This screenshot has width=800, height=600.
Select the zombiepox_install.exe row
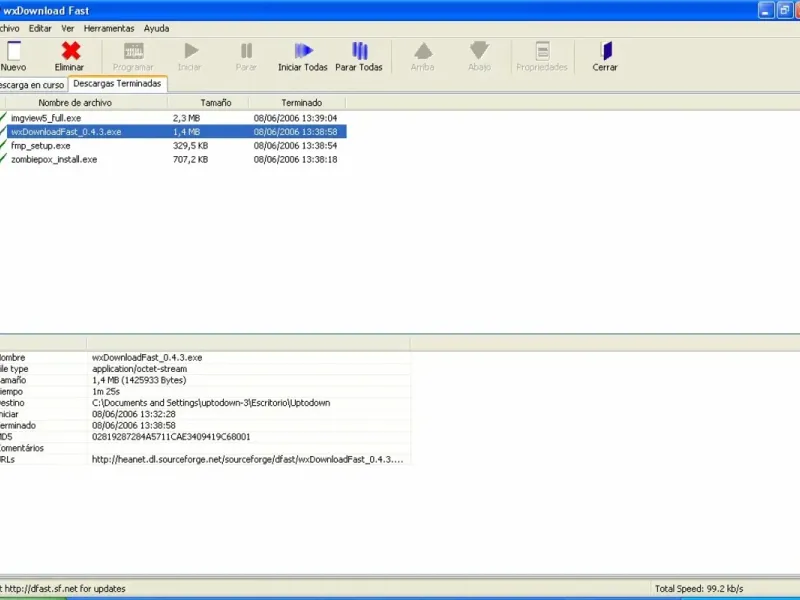click(173, 159)
